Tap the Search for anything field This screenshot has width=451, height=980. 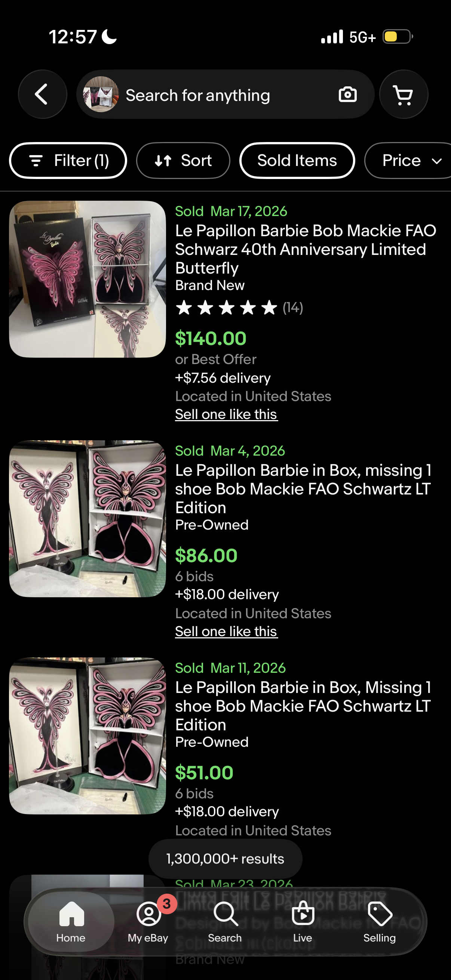(x=225, y=94)
